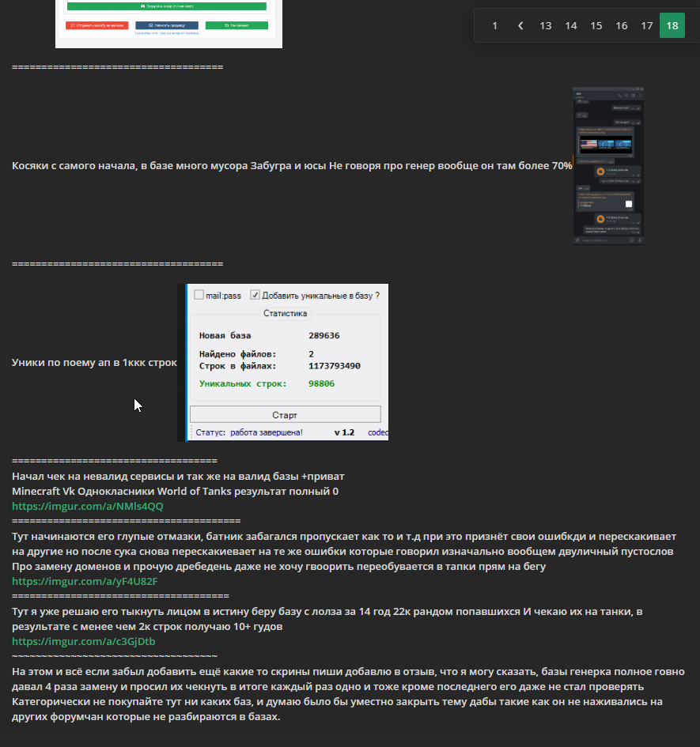
Task: Click the previous page arrow
Action: (520, 26)
